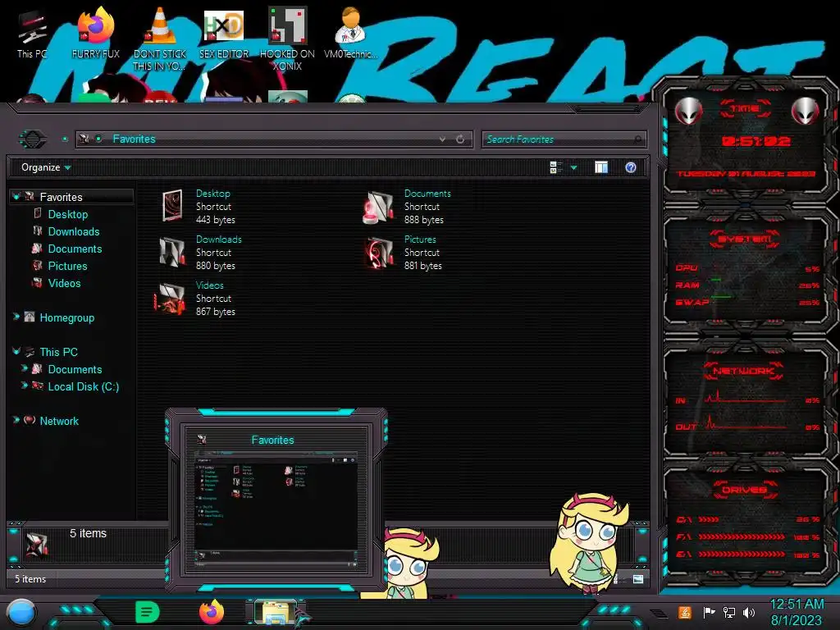Launch the FURRY FUX Firefox desktop shortcut

click(96, 34)
